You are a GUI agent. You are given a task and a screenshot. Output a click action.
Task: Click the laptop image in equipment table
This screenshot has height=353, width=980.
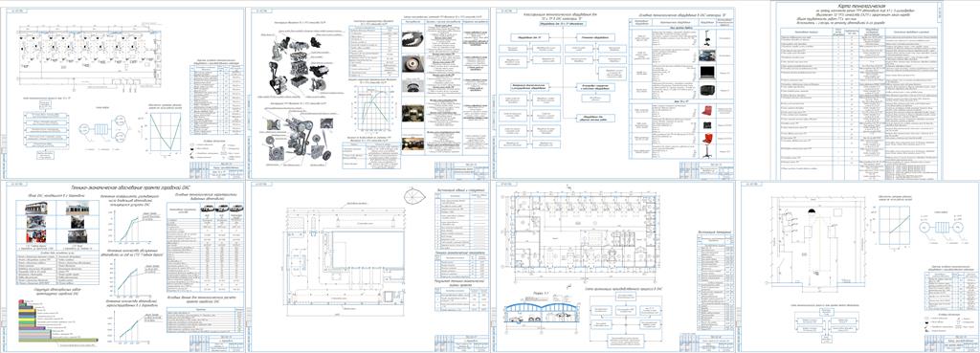point(707,73)
